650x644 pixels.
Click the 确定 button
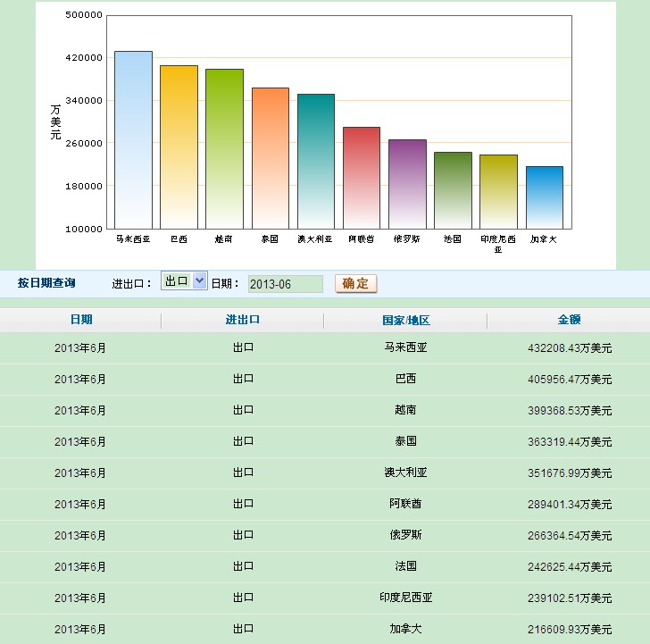(355, 283)
